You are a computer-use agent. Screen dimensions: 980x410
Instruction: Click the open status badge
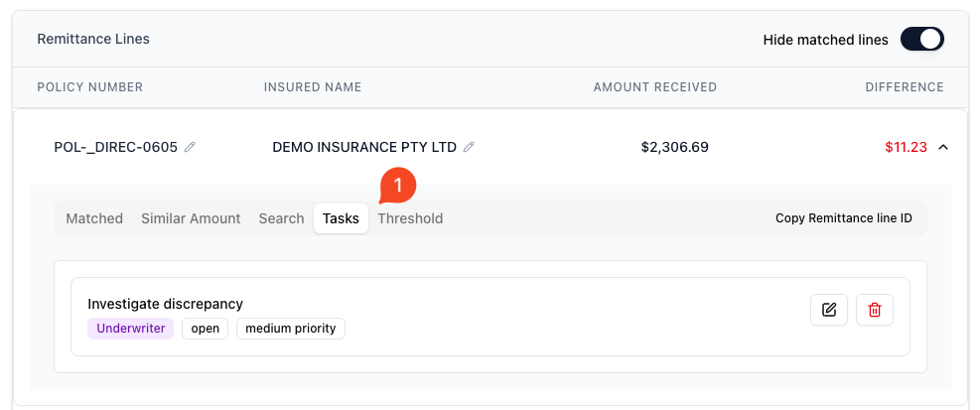point(205,329)
